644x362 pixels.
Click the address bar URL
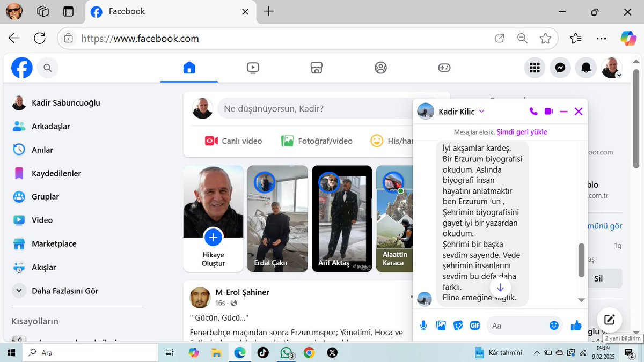(140, 39)
